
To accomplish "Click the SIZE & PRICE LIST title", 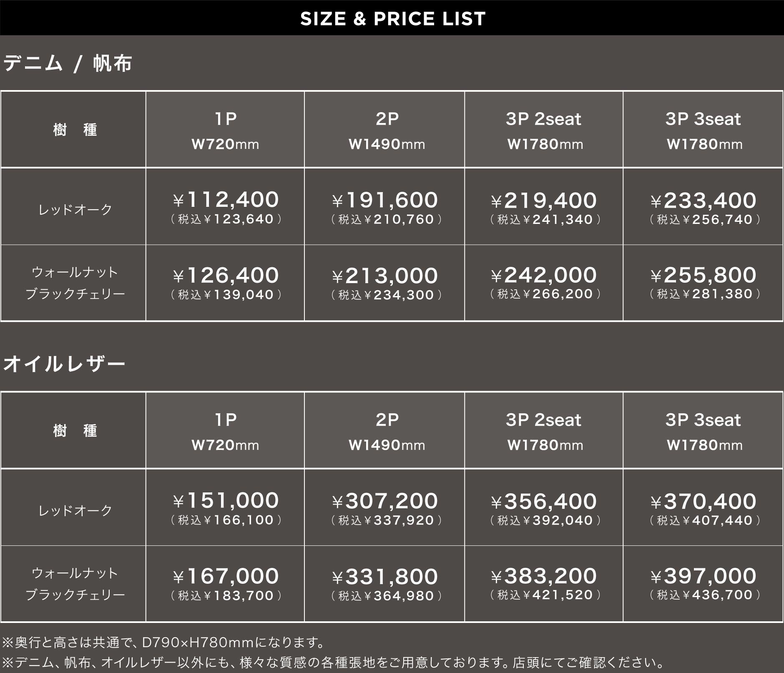I will [x=392, y=19].
